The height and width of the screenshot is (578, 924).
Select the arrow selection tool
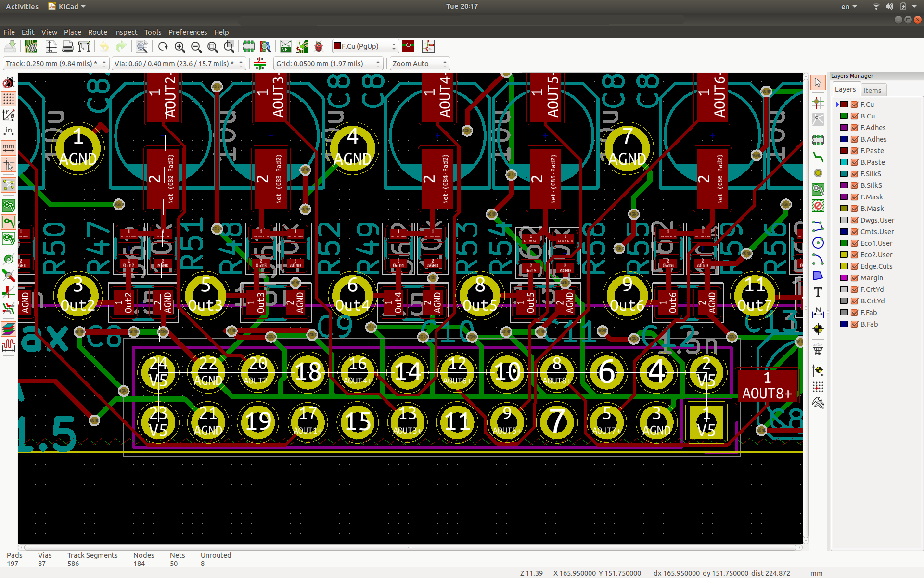tap(818, 83)
